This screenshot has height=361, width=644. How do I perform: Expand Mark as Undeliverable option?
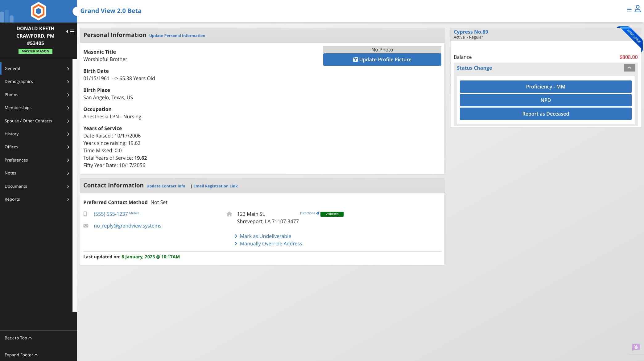[263, 236]
